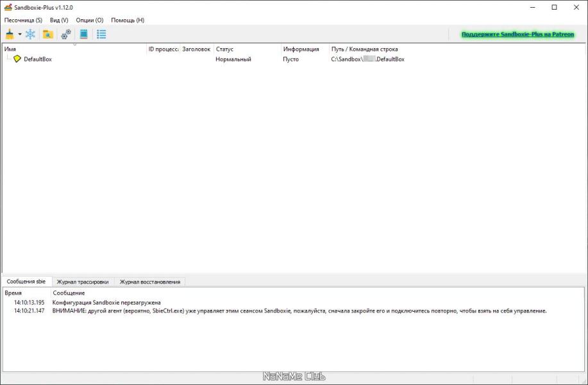Sort by the ID процесса column header
The image size is (588, 385).
[163, 49]
